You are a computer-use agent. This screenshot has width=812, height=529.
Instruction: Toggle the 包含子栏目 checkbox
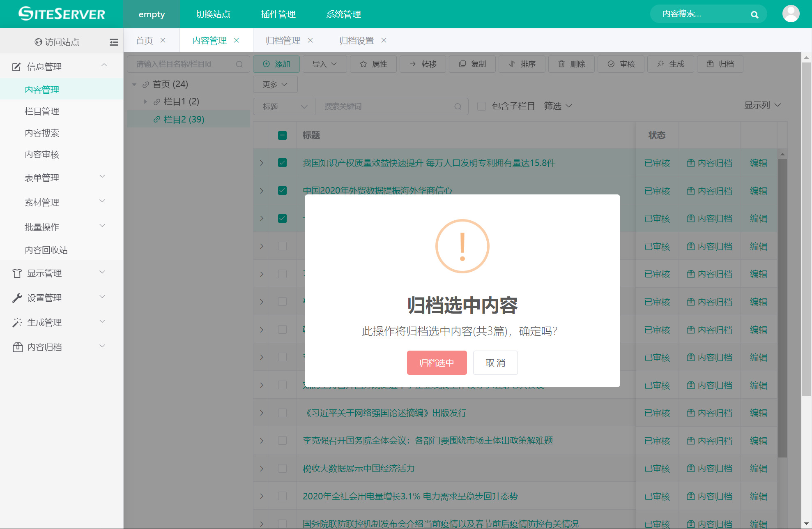click(x=481, y=106)
